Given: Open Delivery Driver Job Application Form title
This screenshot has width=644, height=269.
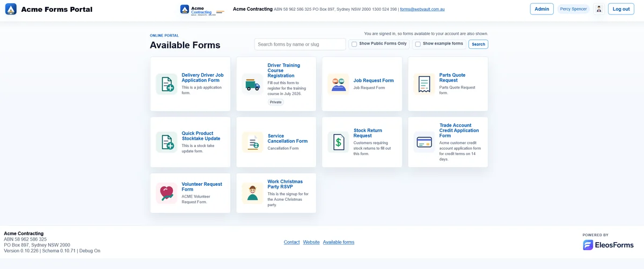Looking at the screenshot, I should click(x=203, y=78).
